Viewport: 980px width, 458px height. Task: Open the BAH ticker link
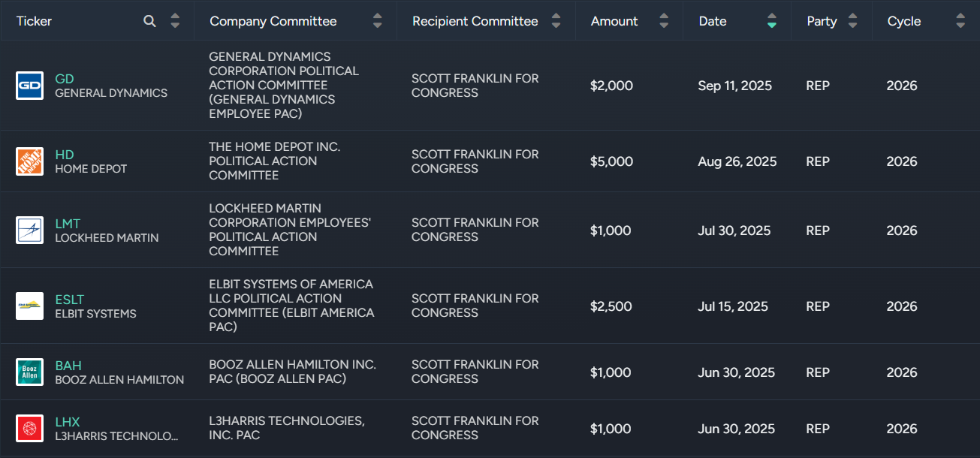(68, 366)
